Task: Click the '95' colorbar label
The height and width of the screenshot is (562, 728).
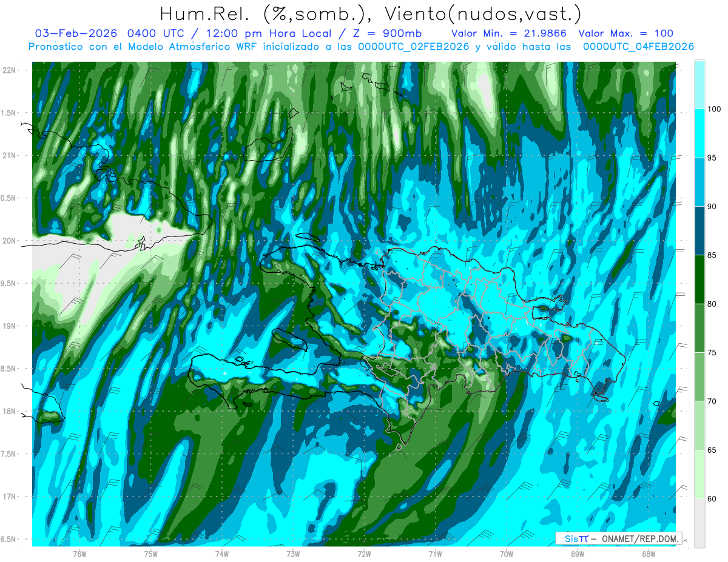Action: pyautogui.click(x=713, y=158)
